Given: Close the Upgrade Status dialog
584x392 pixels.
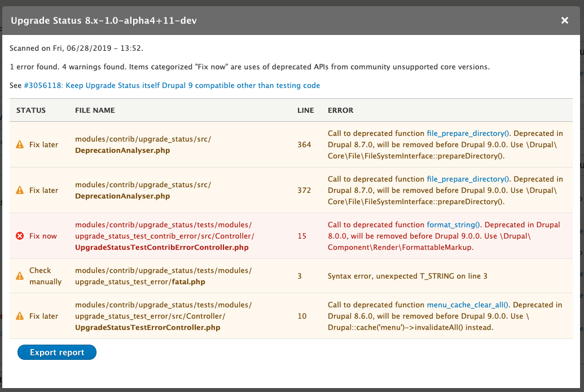Looking at the screenshot, I should tap(565, 20).
